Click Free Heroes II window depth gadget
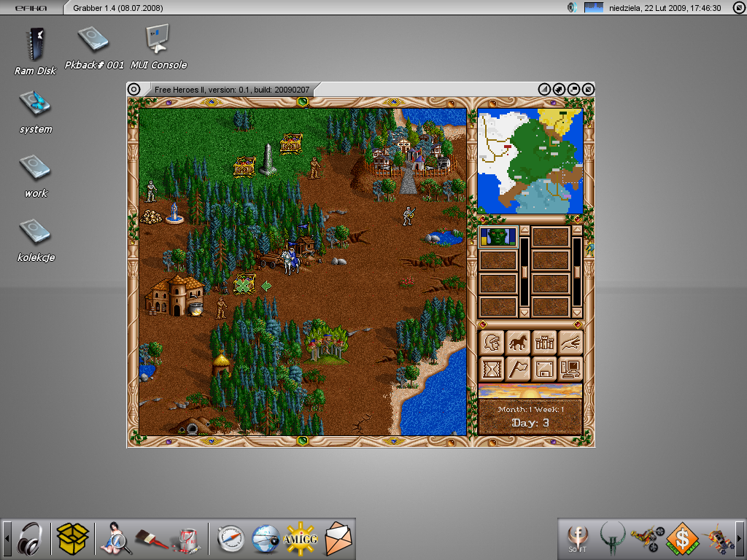747x560 pixels. coord(589,89)
